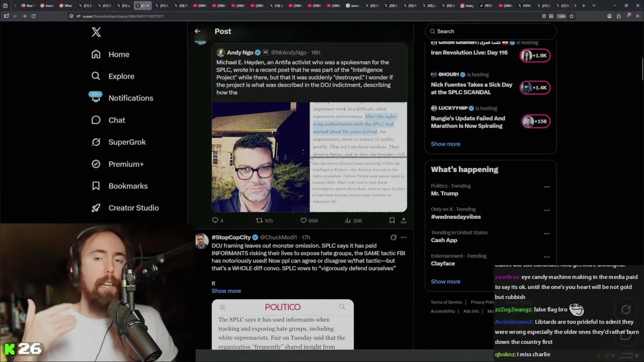Click the X logo in the sidebar
The width and height of the screenshot is (644, 362).
pos(96,32)
